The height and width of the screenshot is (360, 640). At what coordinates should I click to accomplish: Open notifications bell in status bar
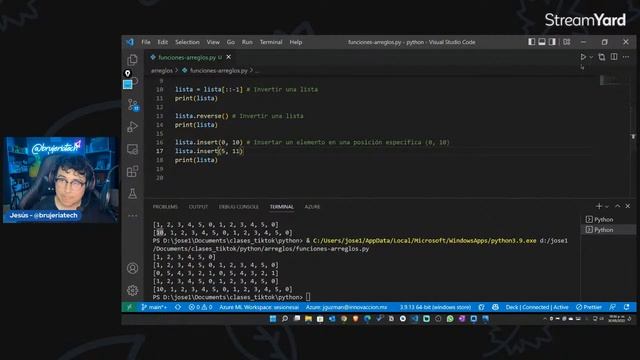coord(627,307)
